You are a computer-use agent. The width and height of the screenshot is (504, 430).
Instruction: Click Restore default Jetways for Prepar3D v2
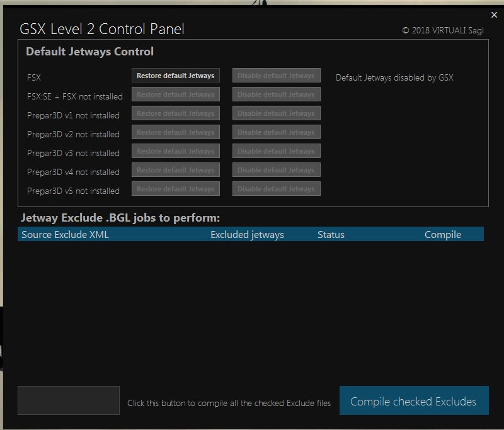click(176, 132)
